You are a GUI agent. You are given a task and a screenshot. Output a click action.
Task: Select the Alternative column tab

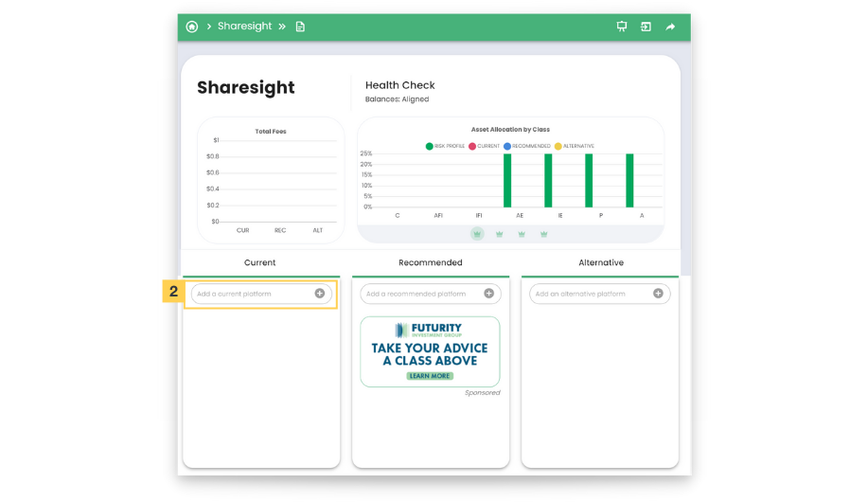coord(601,262)
